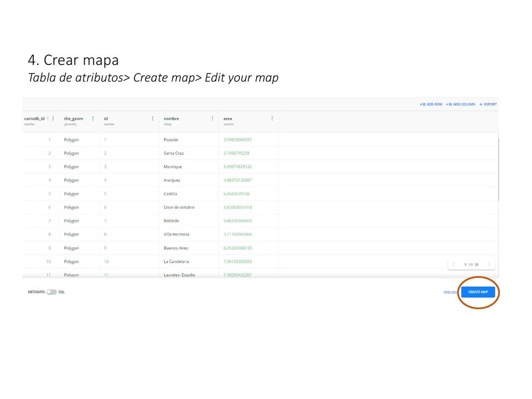This screenshot has width=532, height=399.
Task: Click area value 3.85003605918
Action: pos(237,207)
